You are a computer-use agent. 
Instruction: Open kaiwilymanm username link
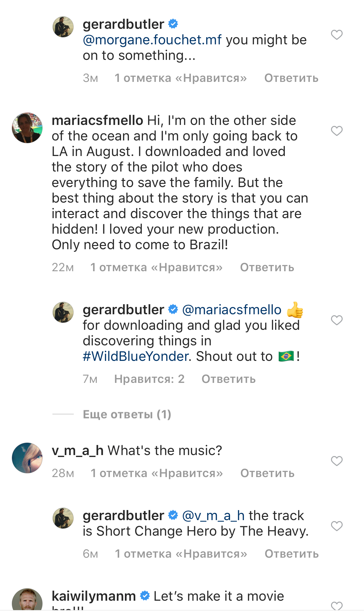click(x=94, y=596)
